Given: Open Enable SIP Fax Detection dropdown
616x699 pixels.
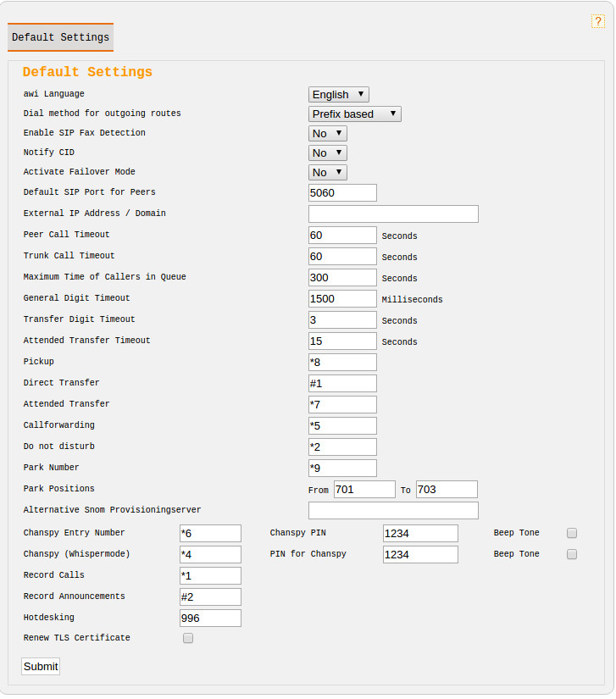Looking at the screenshot, I should tap(327, 134).
